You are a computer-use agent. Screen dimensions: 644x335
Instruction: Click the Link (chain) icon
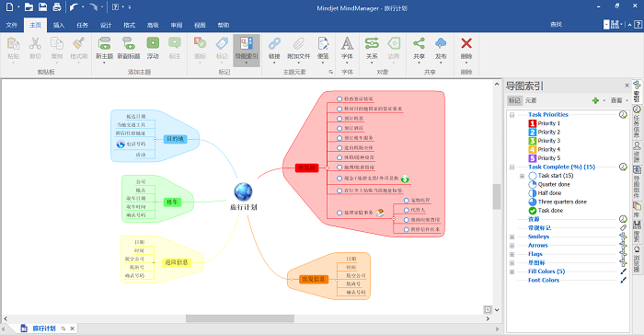pos(274,43)
